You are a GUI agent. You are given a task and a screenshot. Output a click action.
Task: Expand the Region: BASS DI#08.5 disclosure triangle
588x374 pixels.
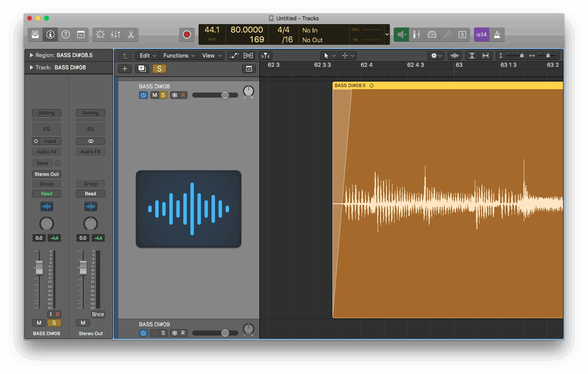click(x=31, y=55)
